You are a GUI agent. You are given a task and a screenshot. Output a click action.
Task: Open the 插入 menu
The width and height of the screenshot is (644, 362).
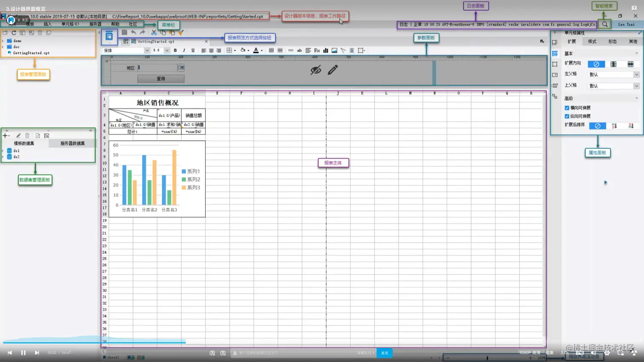click(47, 24)
